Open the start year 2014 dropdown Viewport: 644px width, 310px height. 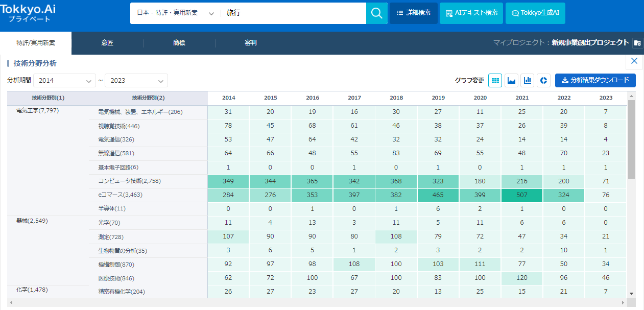[x=64, y=81]
